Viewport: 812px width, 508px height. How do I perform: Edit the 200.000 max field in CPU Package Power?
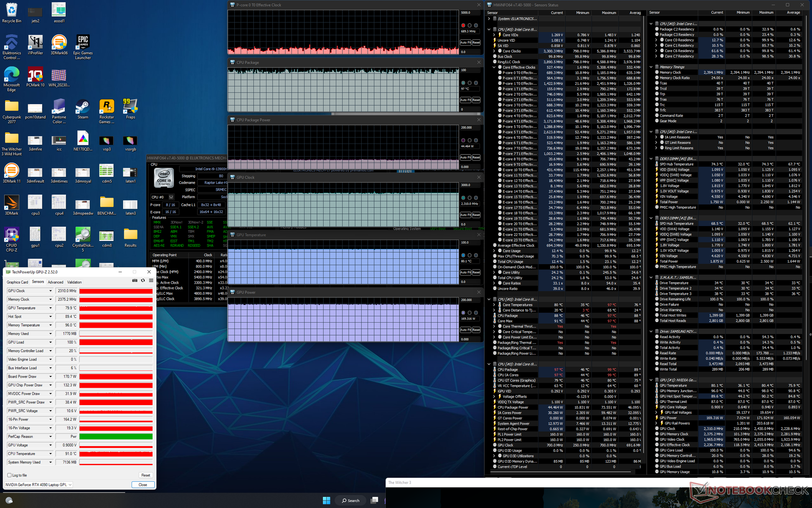click(470, 127)
